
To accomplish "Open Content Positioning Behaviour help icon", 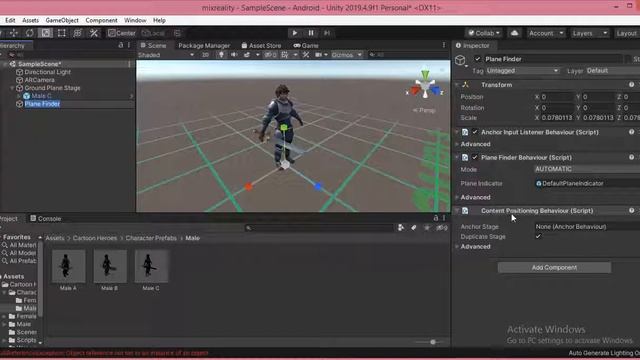I will pos(631,211).
